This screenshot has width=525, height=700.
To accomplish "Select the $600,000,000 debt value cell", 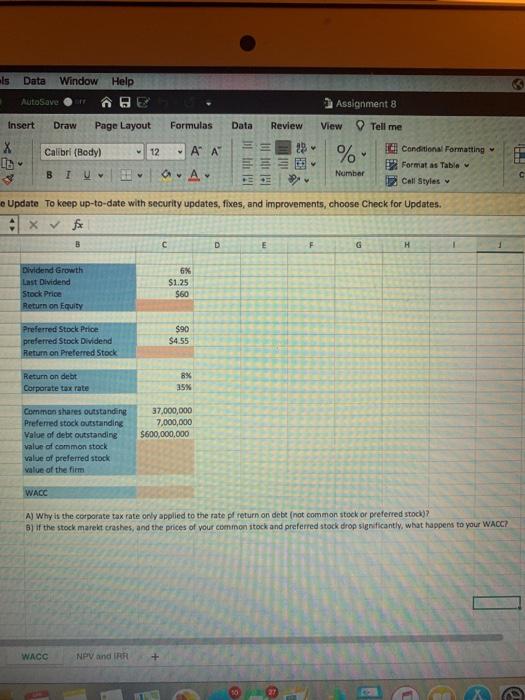I will point(165,434).
